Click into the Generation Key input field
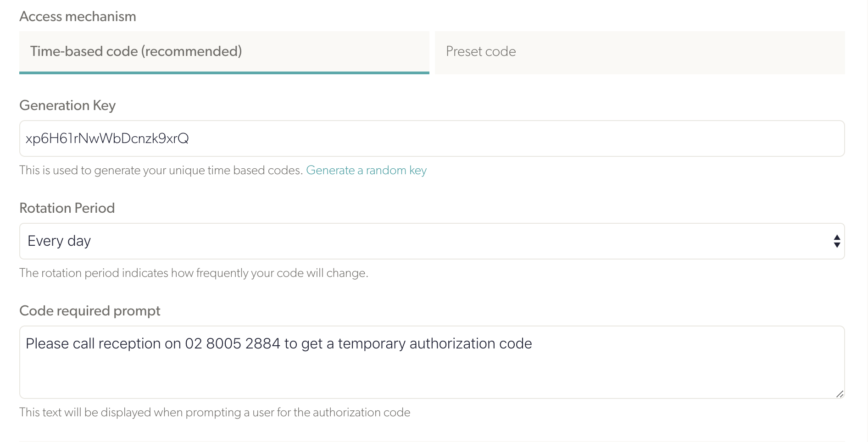This screenshot has width=868, height=442. [x=432, y=138]
